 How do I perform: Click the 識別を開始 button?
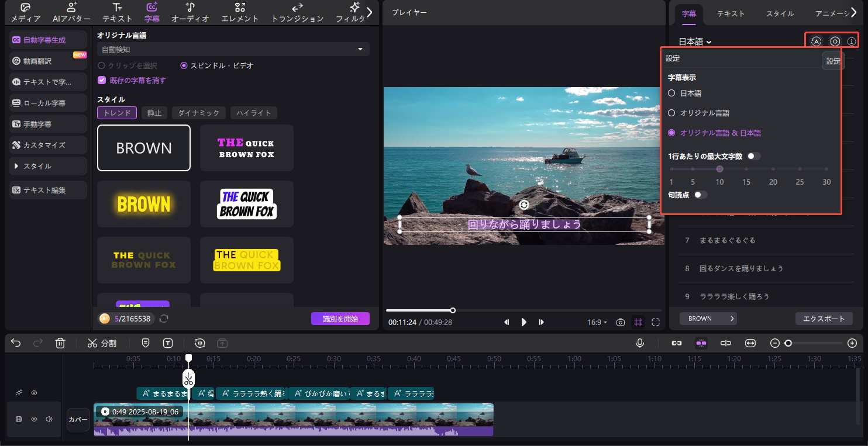pos(340,319)
